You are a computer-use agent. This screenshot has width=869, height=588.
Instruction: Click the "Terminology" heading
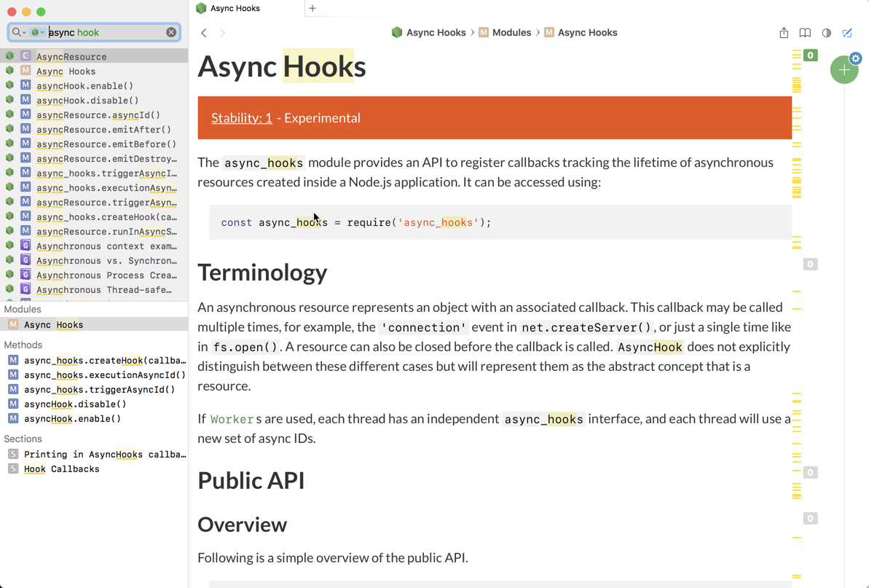point(262,273)
